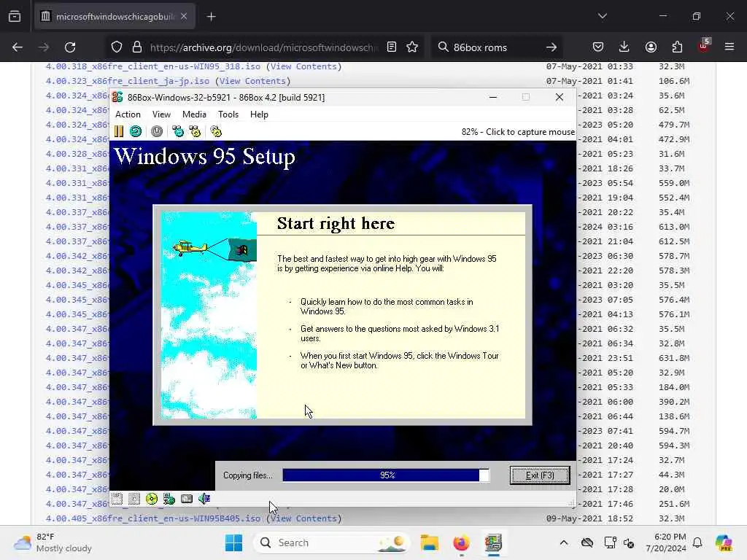This screenshot has width=747, height=560.
Task: Send Ctrl+Alt+Del via the teal keyboard icon
Action: (x=178, y=131)
